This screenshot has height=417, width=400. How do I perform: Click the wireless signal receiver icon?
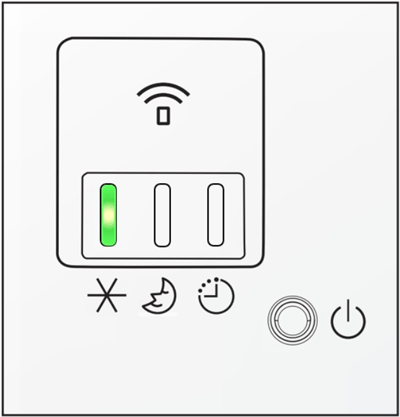[x=163, y=104]
